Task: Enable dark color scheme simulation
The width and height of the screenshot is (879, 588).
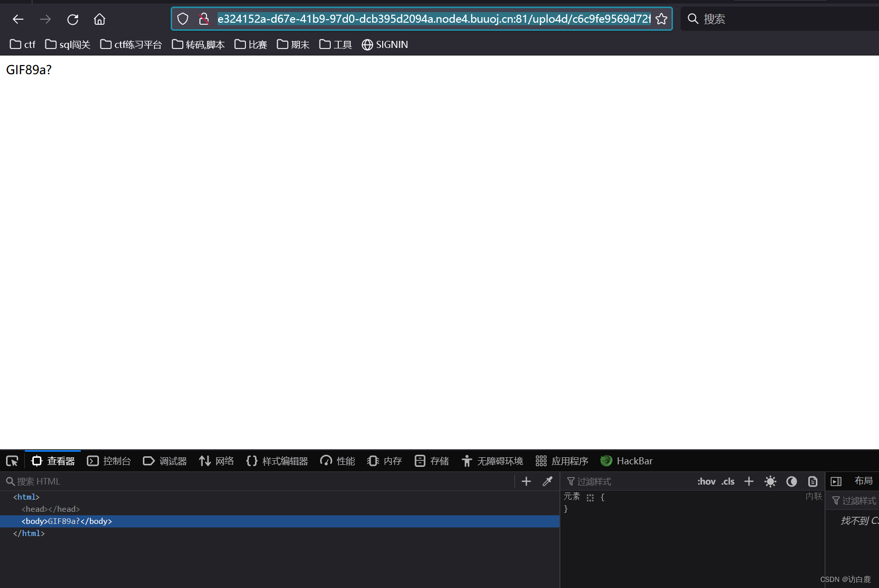Action: [x=791, y=481]
